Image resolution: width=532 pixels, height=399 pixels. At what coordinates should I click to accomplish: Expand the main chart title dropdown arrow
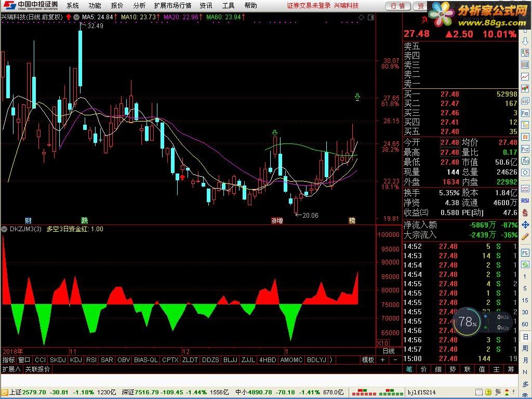(76, 17)
